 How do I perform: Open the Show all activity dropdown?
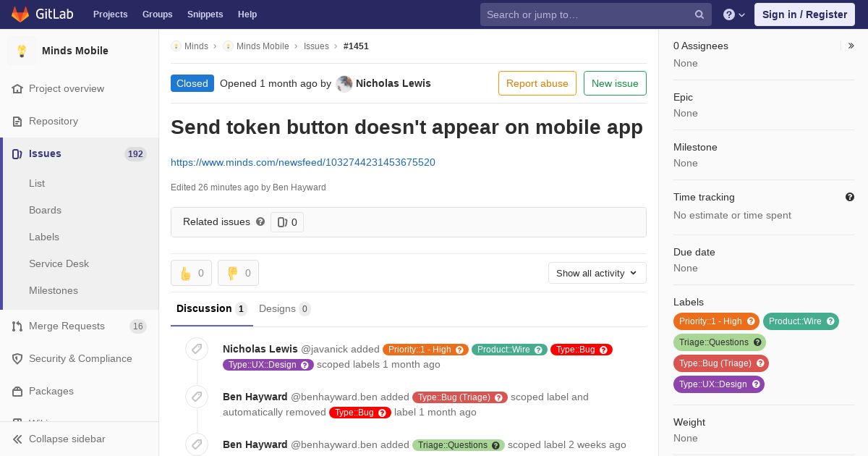coord(597,273)
